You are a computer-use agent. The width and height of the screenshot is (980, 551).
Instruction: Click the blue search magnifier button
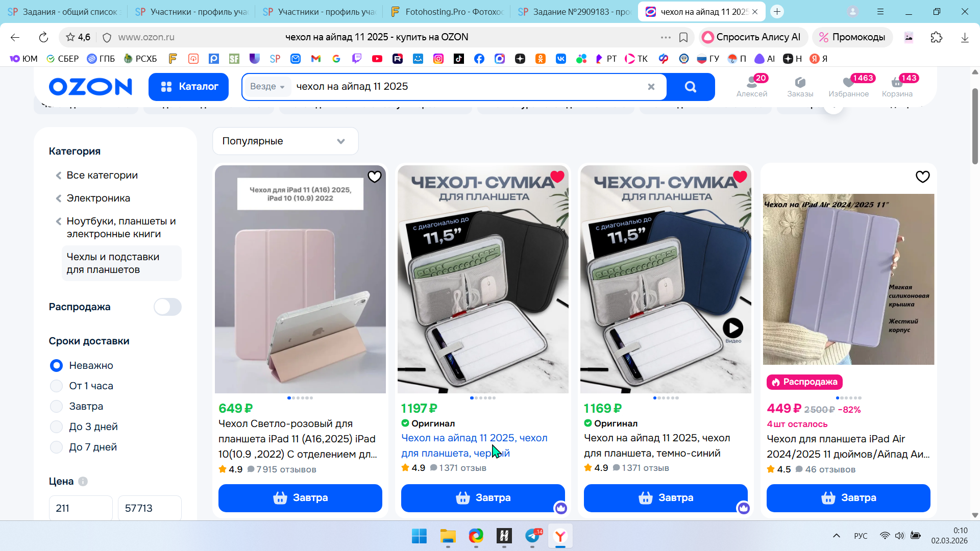pos(690,87)
